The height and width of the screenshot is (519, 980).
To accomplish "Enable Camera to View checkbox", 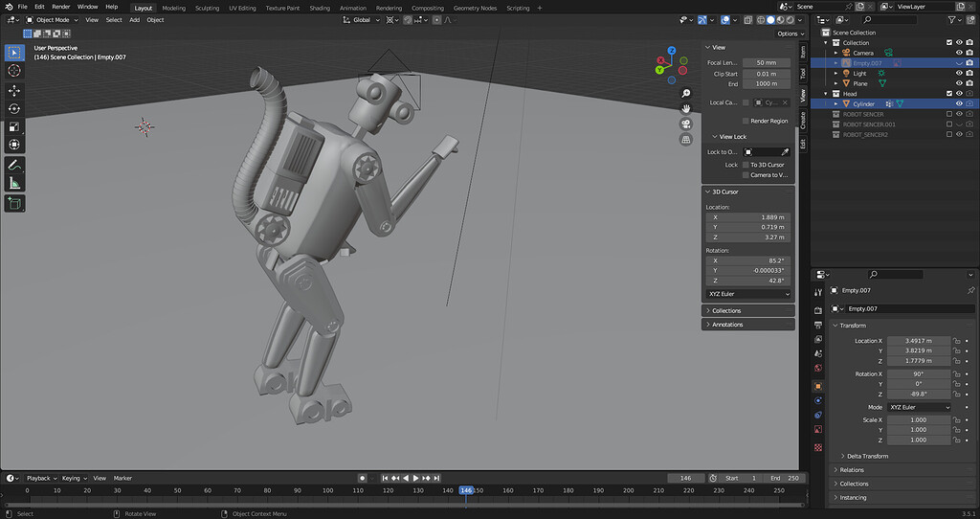I will pos(746,175).
